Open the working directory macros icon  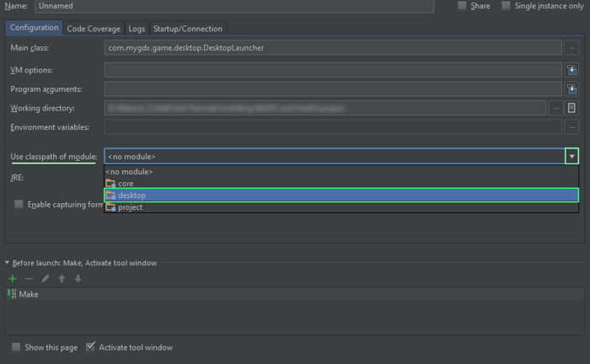pyautogui.click(x=572, y=108)
